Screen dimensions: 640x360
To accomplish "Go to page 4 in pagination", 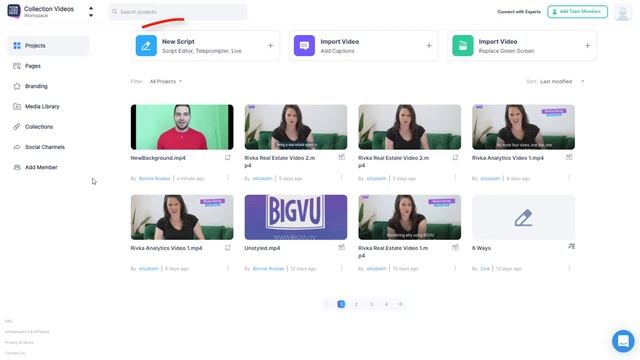I will click(386, 304).
